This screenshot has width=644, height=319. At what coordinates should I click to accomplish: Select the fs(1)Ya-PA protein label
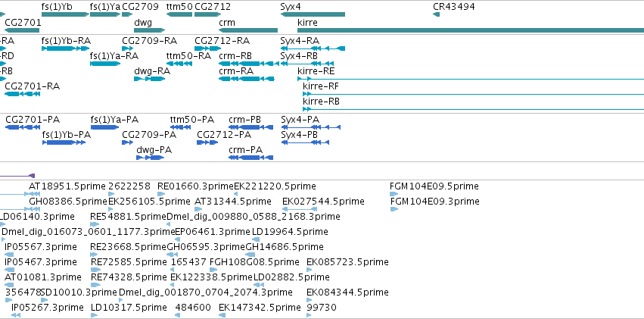(114, 120)
